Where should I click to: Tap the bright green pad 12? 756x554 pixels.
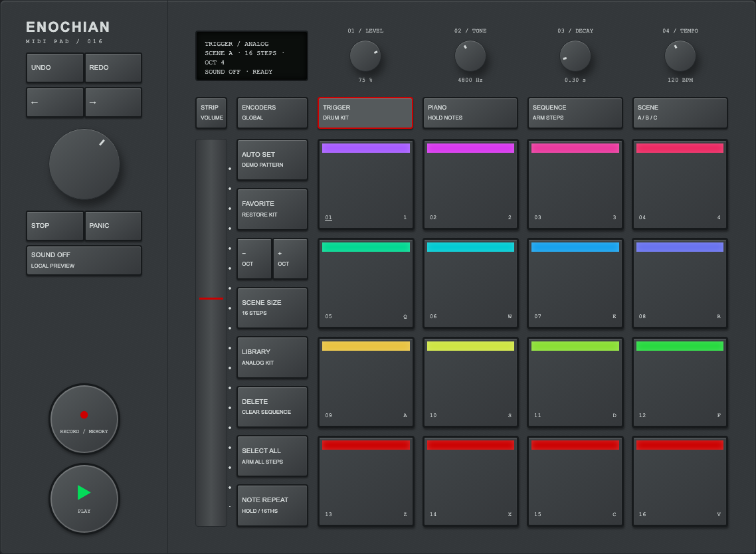point(680,383)
